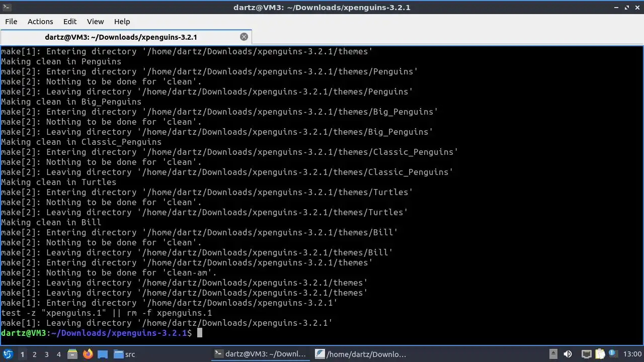Open the Help menu
Image resolution: width=644 pixels, height=362 pixels.
[122, 22]
